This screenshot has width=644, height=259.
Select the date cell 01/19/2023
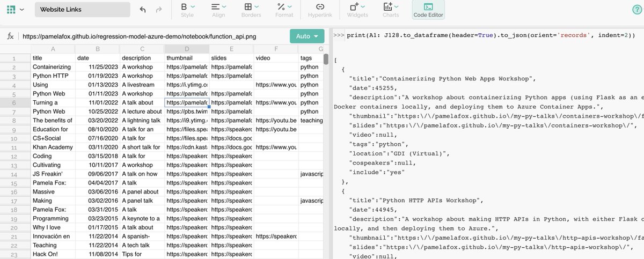click(x=98, y=76)
